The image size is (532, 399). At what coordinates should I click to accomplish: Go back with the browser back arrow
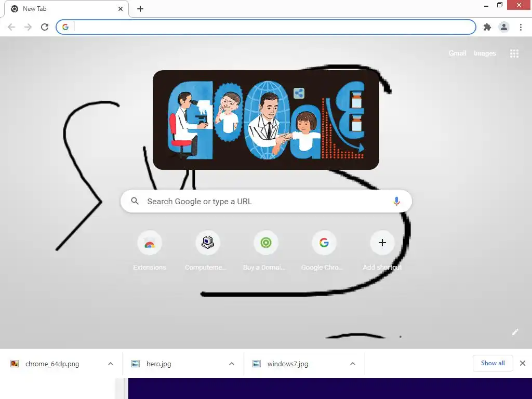tap(11, 27)
